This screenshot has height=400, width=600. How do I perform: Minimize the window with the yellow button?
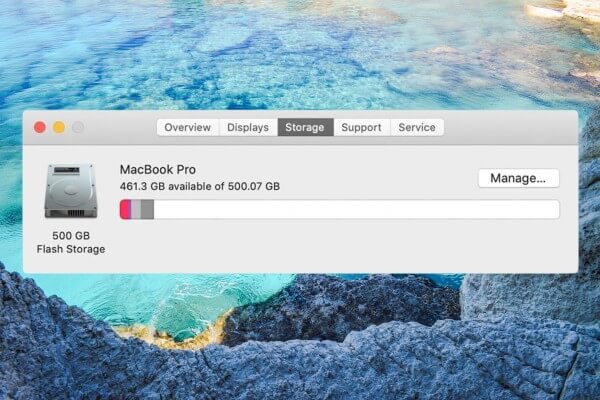point(59,127)
